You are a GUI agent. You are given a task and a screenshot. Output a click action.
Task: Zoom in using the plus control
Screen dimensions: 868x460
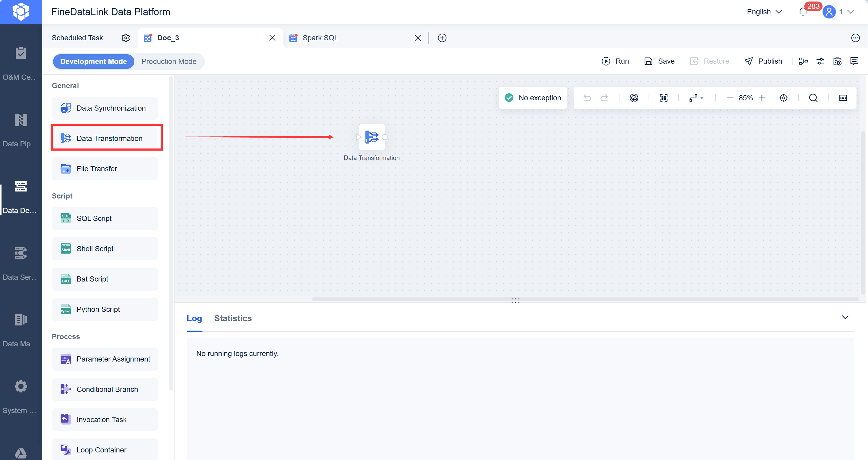tap(762, 98)
